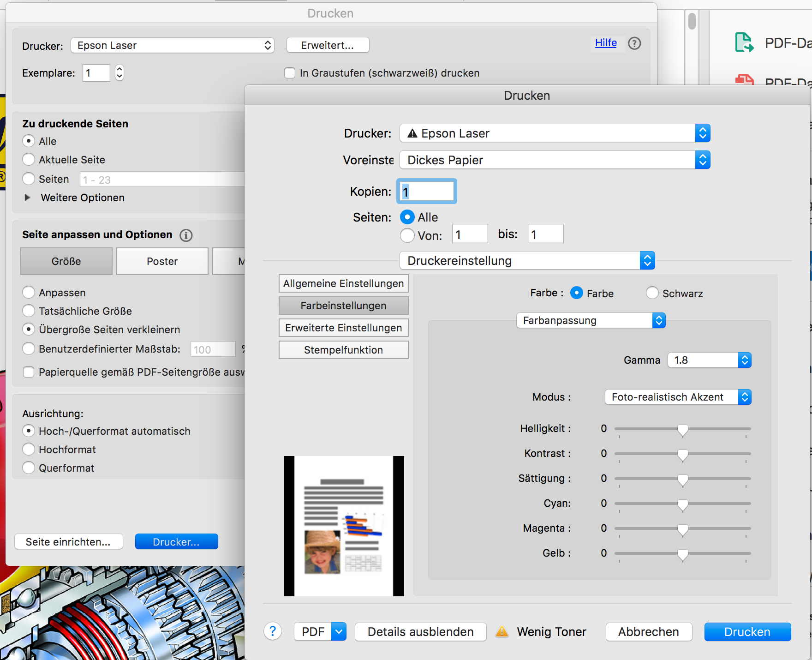Click the green PDF export icon
This screenshot has height=660, width=812.
744,42
